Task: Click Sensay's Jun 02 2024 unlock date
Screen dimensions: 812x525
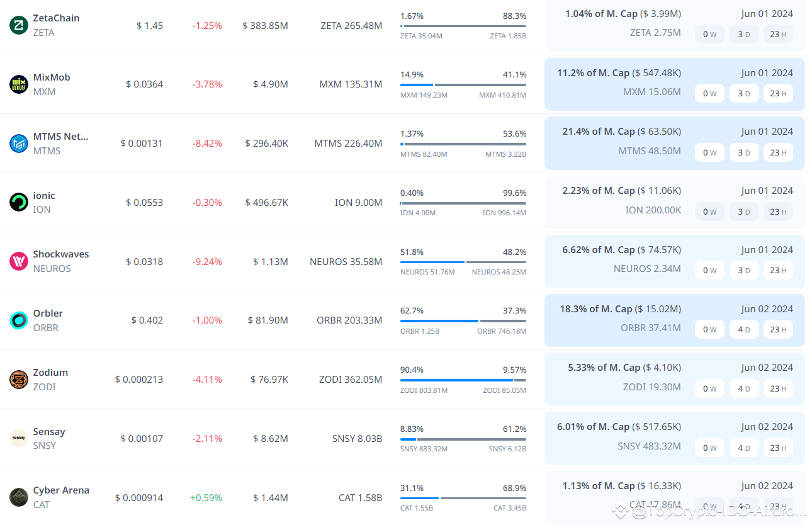Action: coord(767,427)
